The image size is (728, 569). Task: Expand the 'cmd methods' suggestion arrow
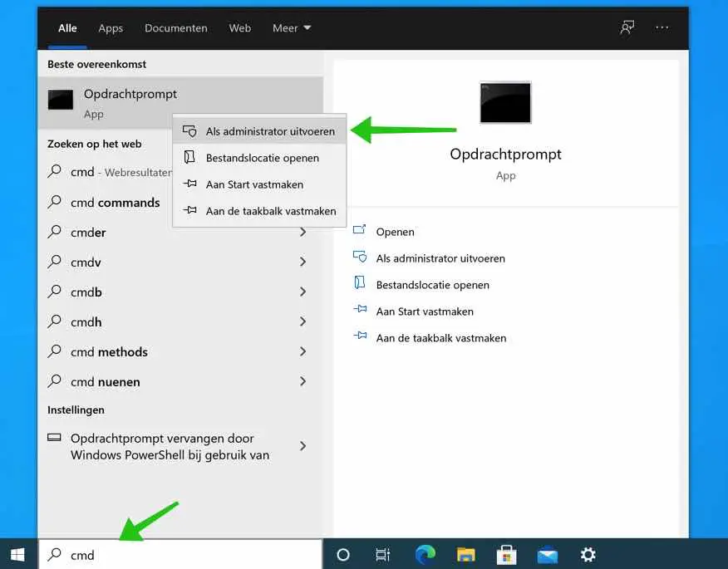(x=303, y=351)
